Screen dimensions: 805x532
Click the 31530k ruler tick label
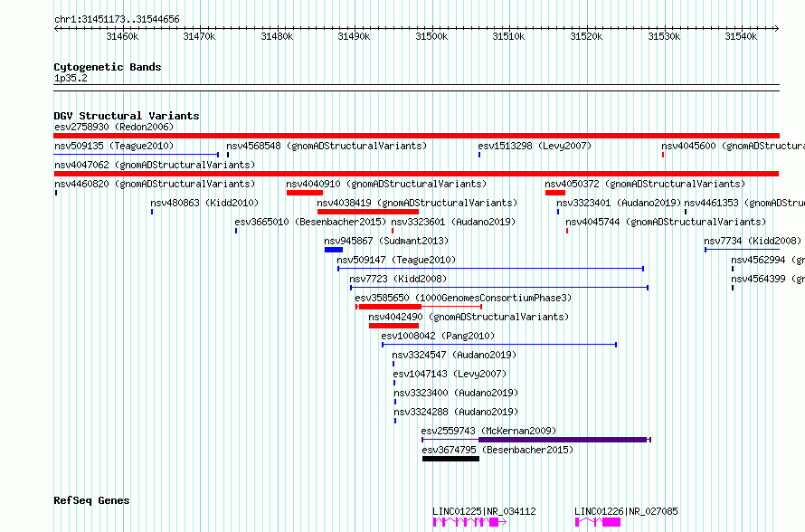pos(664,36)
